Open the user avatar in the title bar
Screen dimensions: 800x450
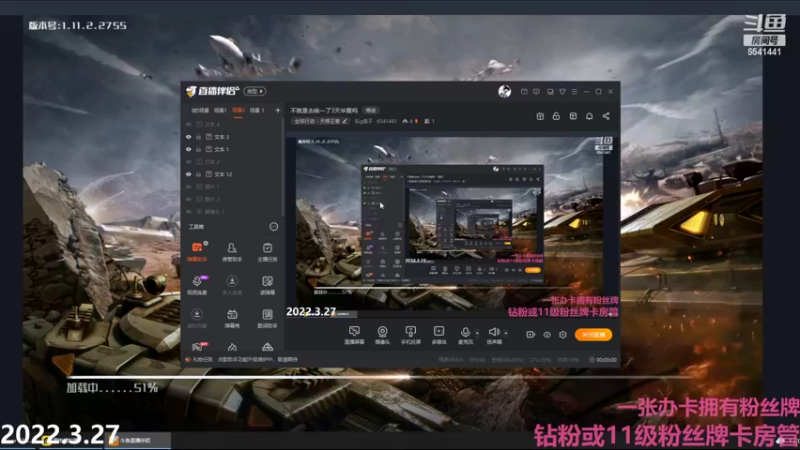[x=504, y=91]
